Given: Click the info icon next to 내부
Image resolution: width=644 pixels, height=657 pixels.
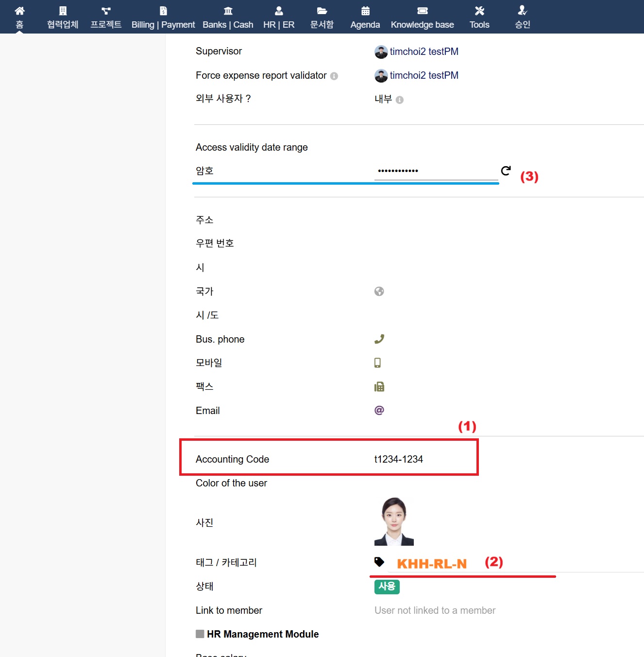Looking at the screenshot, I should click(x=400, y=100).
